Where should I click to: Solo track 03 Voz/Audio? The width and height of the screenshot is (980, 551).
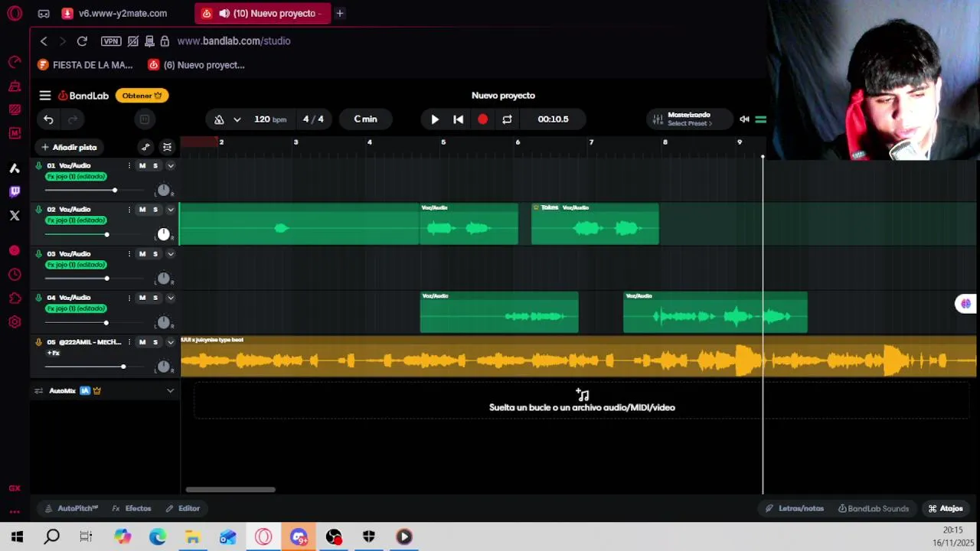tap(155, 253)
